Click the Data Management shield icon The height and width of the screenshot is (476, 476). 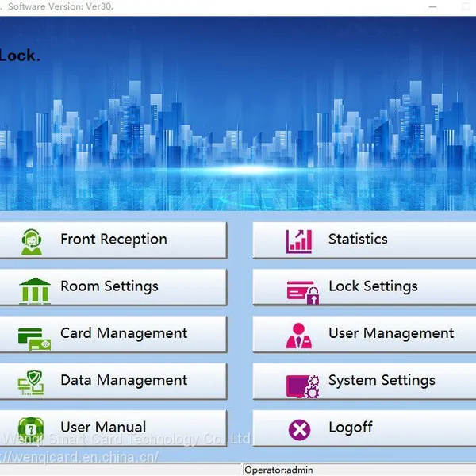point(31,382)
